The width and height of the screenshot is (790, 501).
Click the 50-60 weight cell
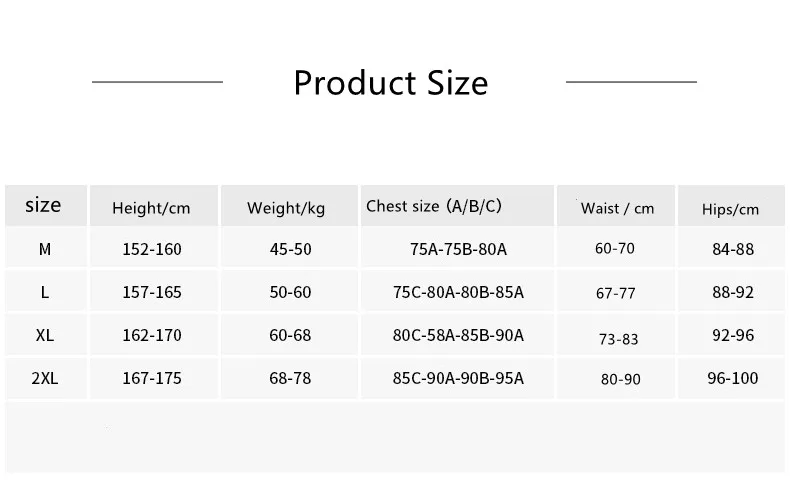(x=290, y=292)
